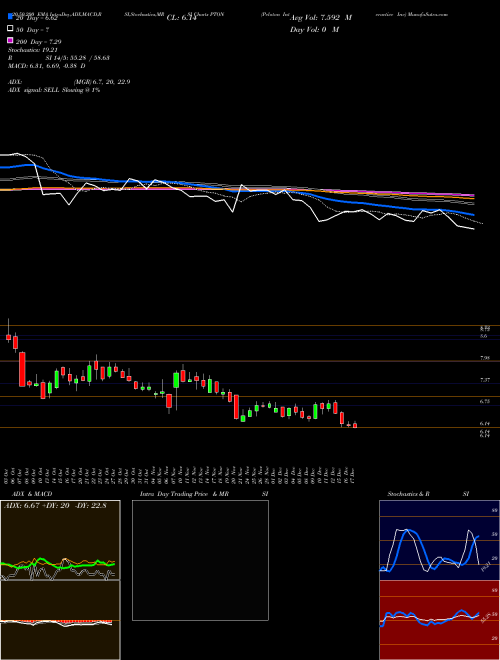Click the 7.37 price axis label
Viewport: 500px width, 660px height.
coord(484,380)
